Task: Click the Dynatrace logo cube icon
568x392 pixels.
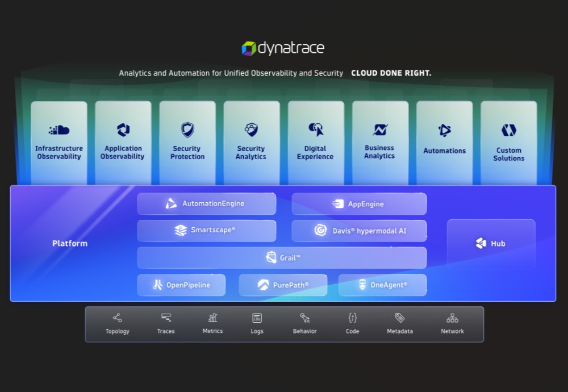Action: [249, 48]
